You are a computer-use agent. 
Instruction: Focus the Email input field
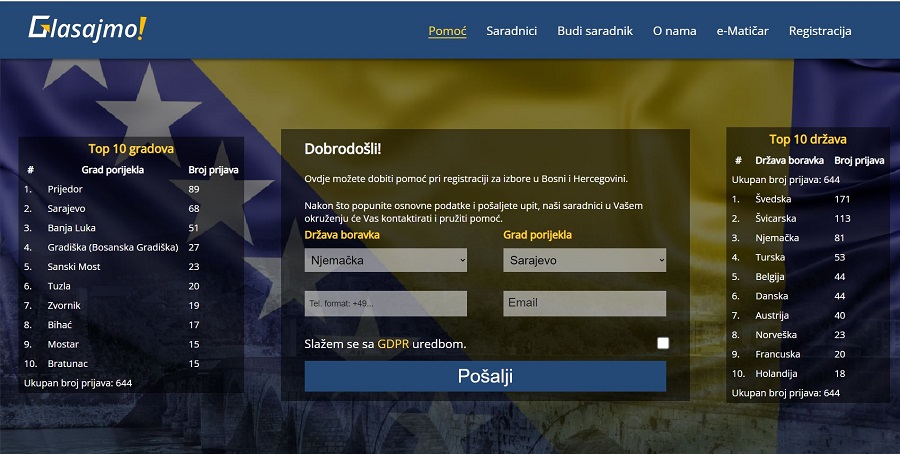tap(584, 303)
